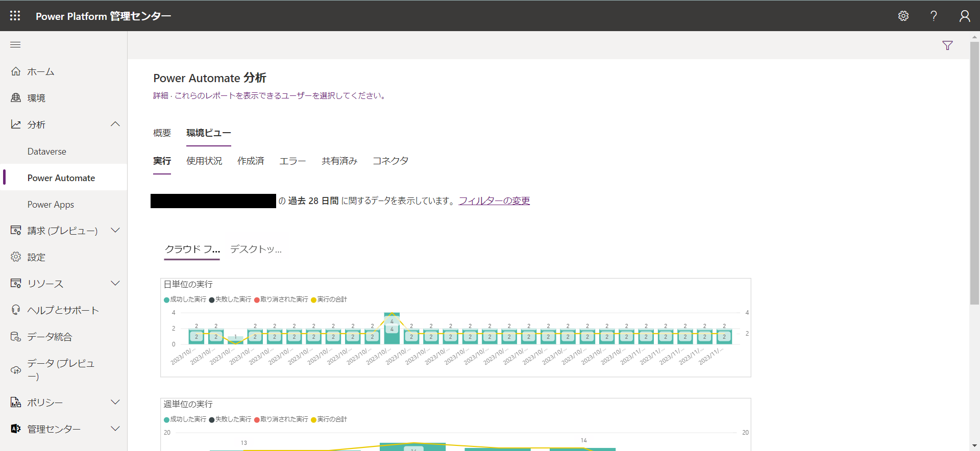The width and height of the screenshot is (980, 451).
Task: Click the 管理センター admin icon
Action: click(x=16, y=429)
